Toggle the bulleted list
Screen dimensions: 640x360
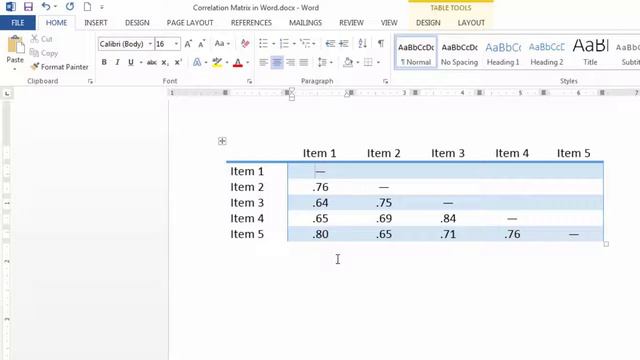click(x=263, y=43)
